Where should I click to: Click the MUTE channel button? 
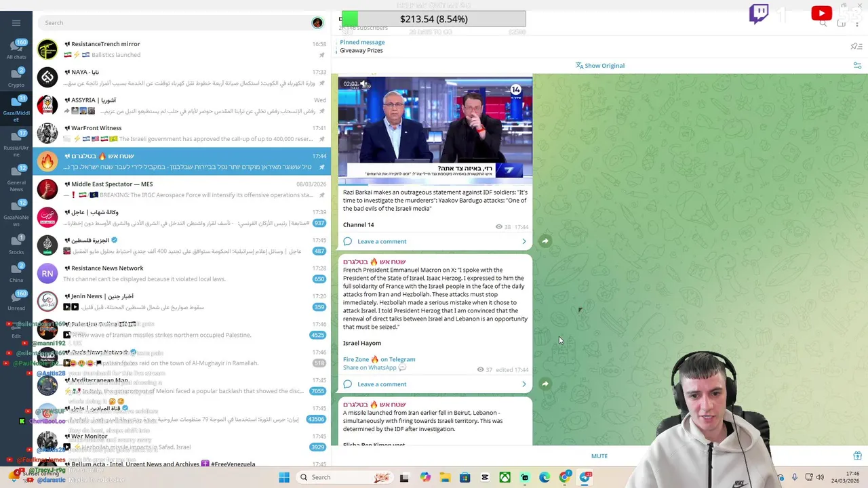point(599,456)
